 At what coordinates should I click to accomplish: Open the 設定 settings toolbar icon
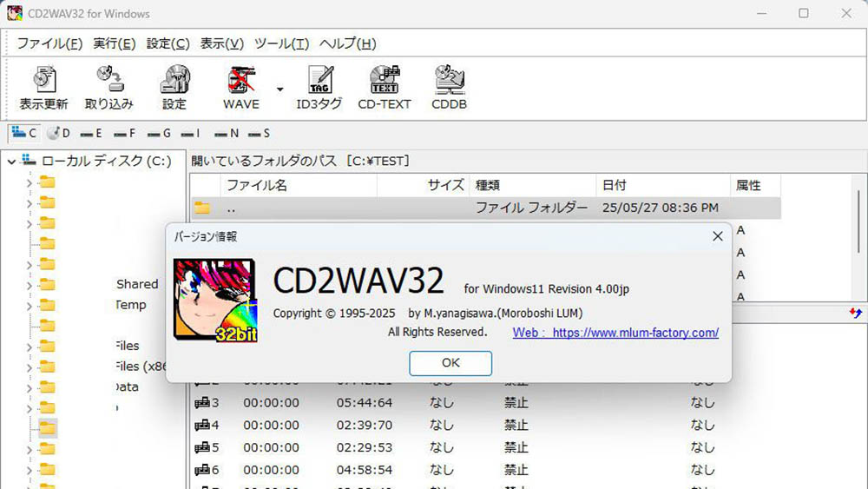pyautogui.click(x=174, y=88)
